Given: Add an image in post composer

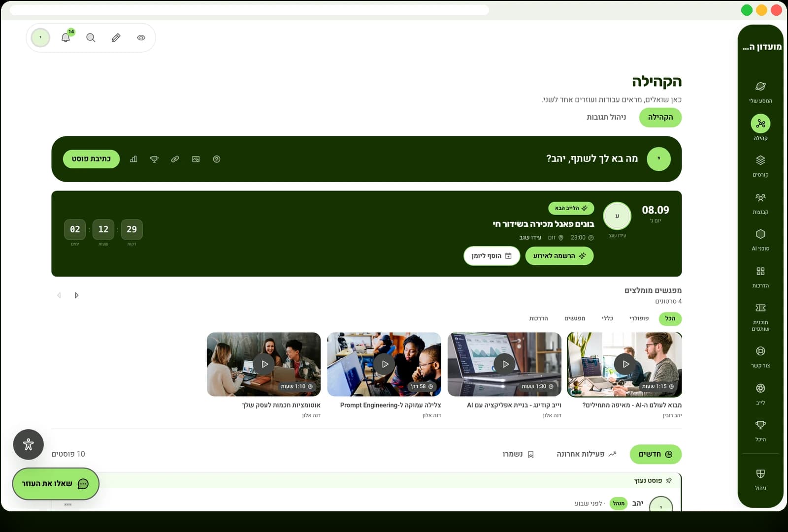Looking at the screenshot, I should pos(196,159).
